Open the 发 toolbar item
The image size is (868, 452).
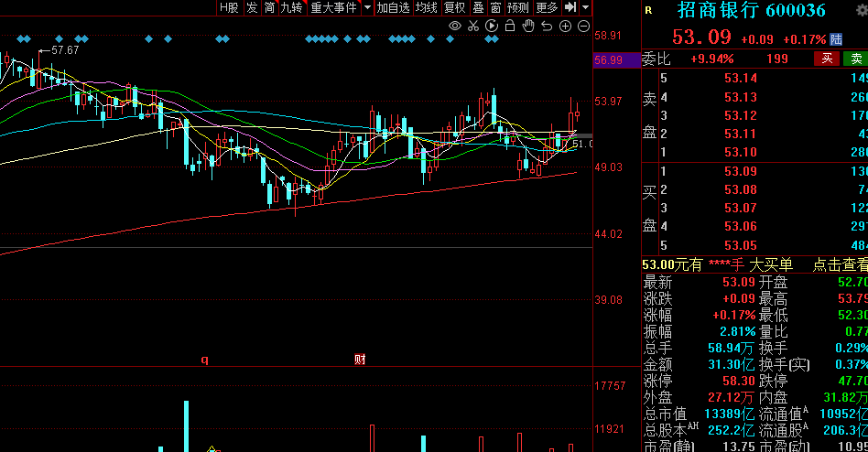click(252, 7)
